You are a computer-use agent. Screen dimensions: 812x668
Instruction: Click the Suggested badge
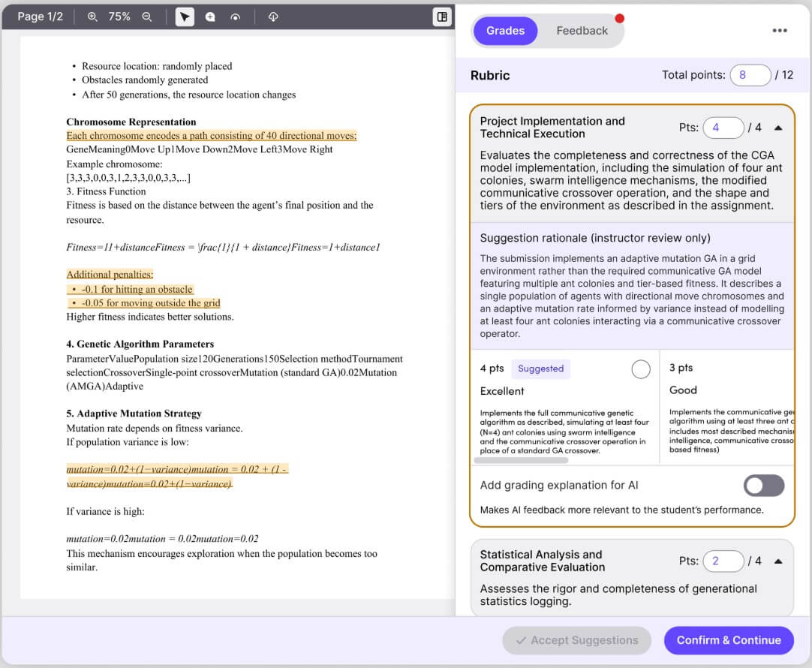coord(540,369)
